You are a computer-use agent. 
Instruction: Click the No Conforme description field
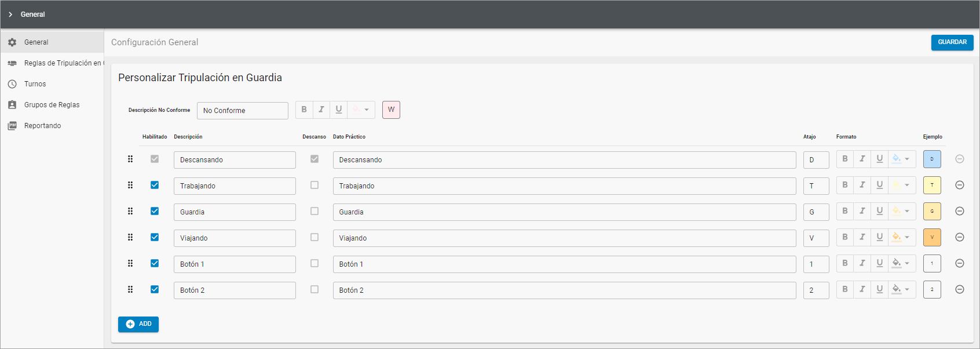point(243,111)
